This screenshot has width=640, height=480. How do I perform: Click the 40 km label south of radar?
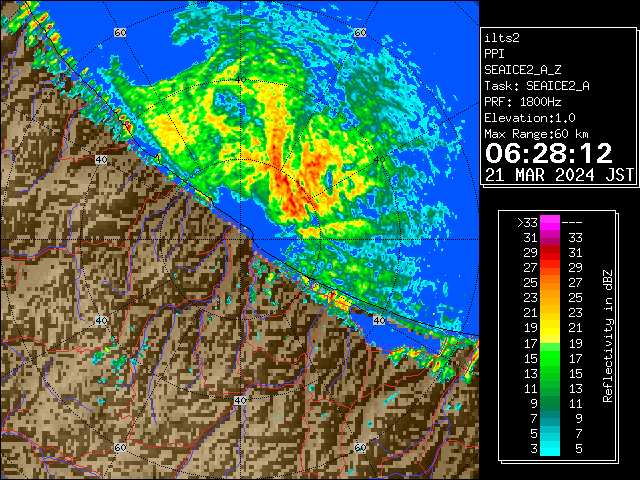click(x=240, y=400)
